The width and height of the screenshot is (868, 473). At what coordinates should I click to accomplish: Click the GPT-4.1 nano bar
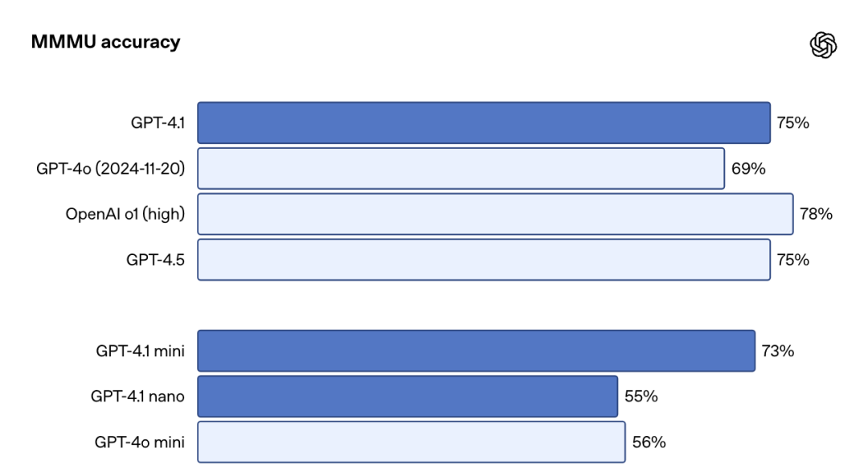[x=407, y=397]
